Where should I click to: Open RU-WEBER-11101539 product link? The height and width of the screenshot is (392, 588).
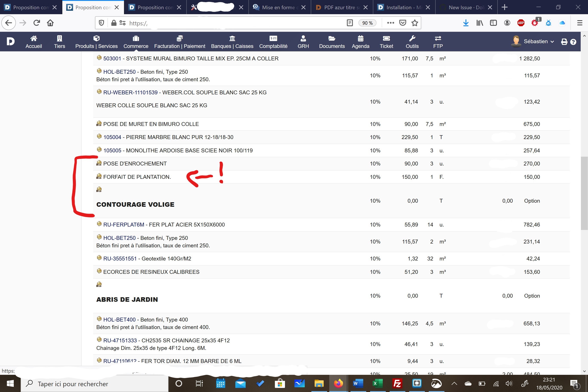click(x=130, y=92)
